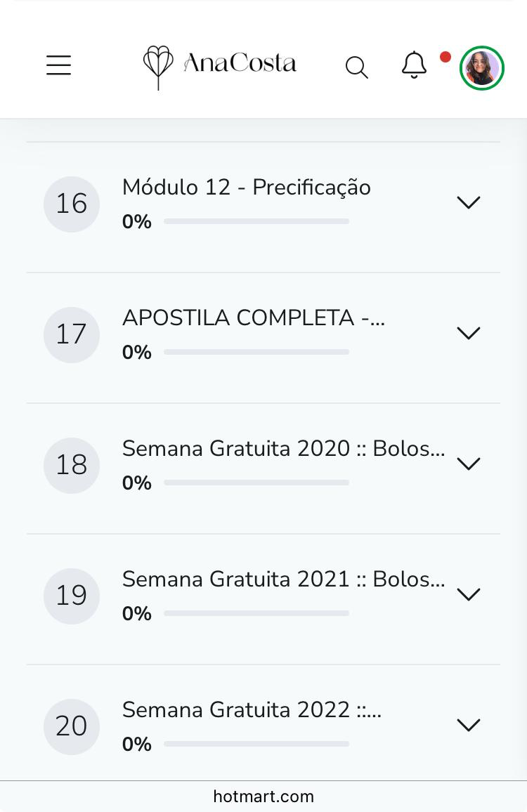The image size is (527, 812).
Task: Click the hotmart.com address bar
Action: coord(263,797)
